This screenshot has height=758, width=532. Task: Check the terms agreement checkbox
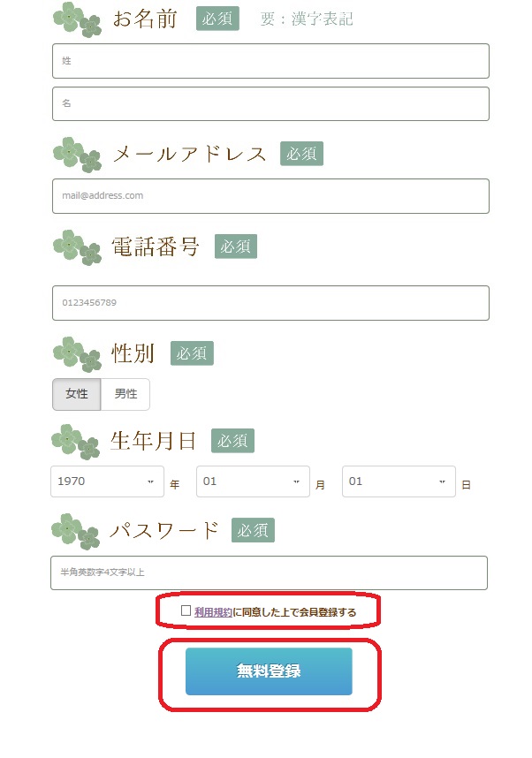(186, 611)
